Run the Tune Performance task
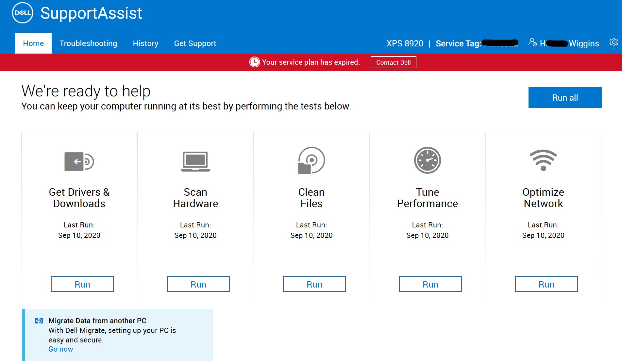Viewport: 622px width, 364px height. [x=430, y=284]
